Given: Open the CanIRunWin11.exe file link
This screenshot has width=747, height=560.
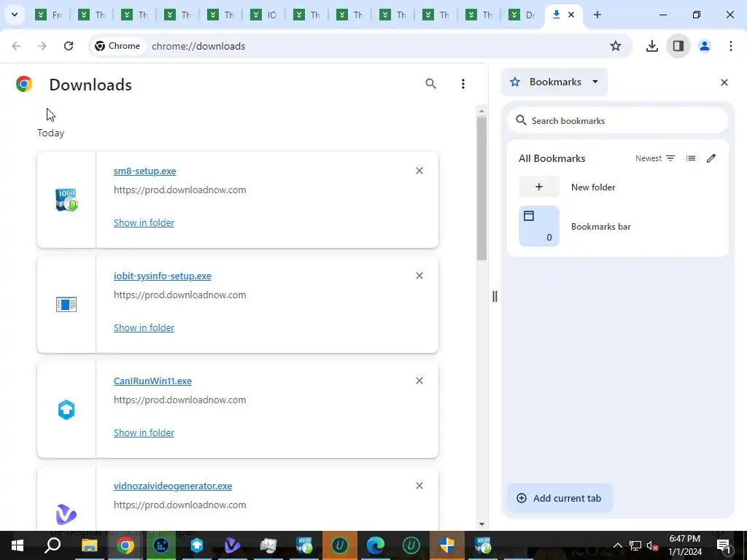Looking at the screenshot, I should click(152, 381).
